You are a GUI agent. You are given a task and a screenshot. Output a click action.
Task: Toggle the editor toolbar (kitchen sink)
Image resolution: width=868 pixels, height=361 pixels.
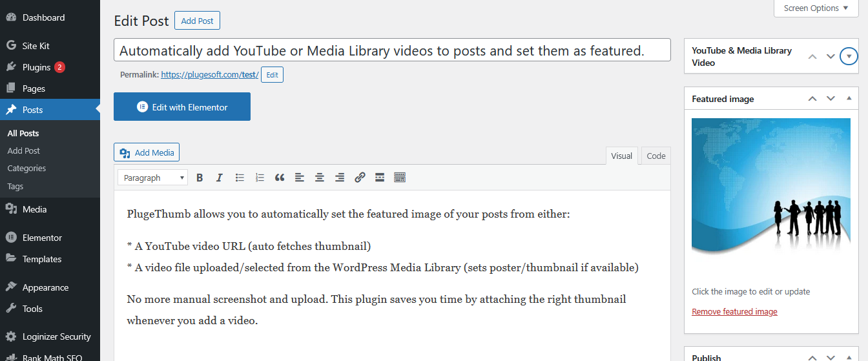point(400,178)
